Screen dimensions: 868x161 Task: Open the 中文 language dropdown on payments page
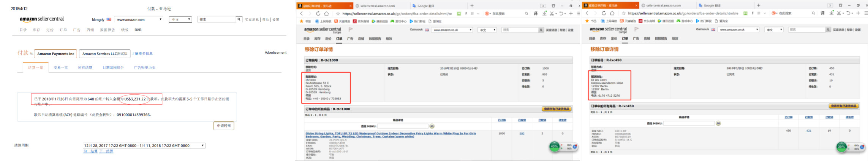click(x=180, y=19)
